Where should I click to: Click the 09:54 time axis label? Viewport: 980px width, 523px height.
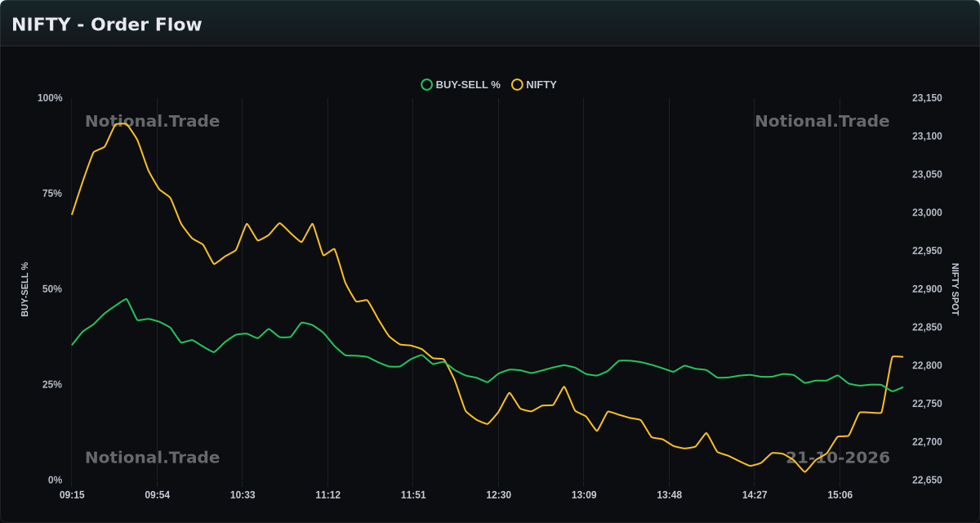click(158, 495)
